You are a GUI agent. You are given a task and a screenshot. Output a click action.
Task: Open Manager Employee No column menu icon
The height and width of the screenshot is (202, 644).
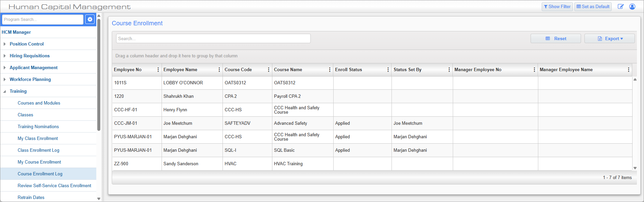click(534, 69)
